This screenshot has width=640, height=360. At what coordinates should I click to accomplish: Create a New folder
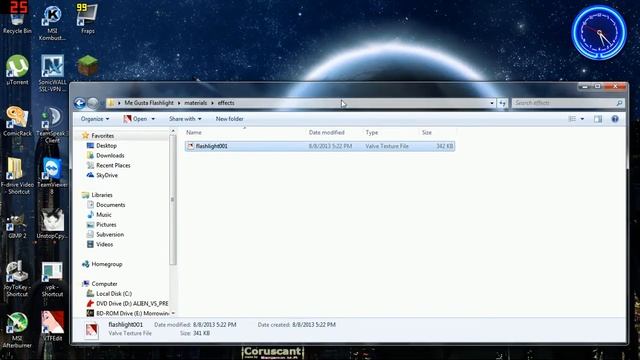coord(229,119)
